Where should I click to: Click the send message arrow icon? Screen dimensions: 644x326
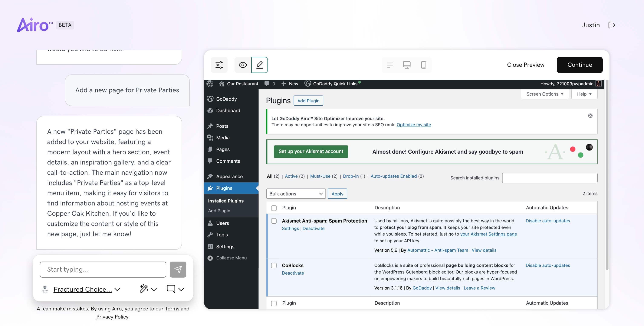(x=178, y=269)
